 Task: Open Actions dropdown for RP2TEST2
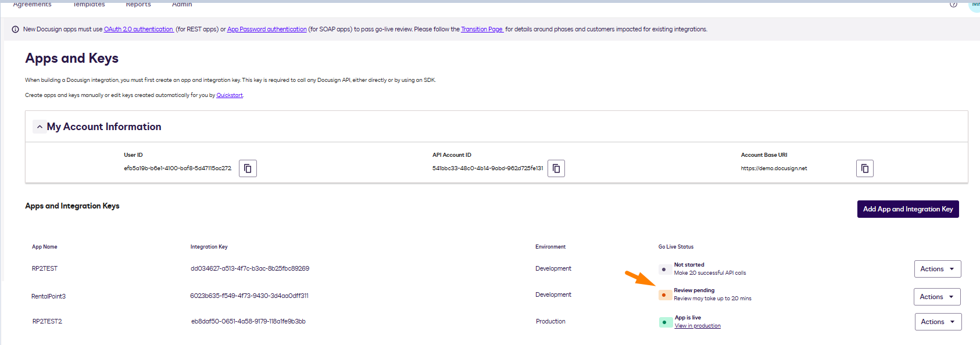tap(938, 322)
